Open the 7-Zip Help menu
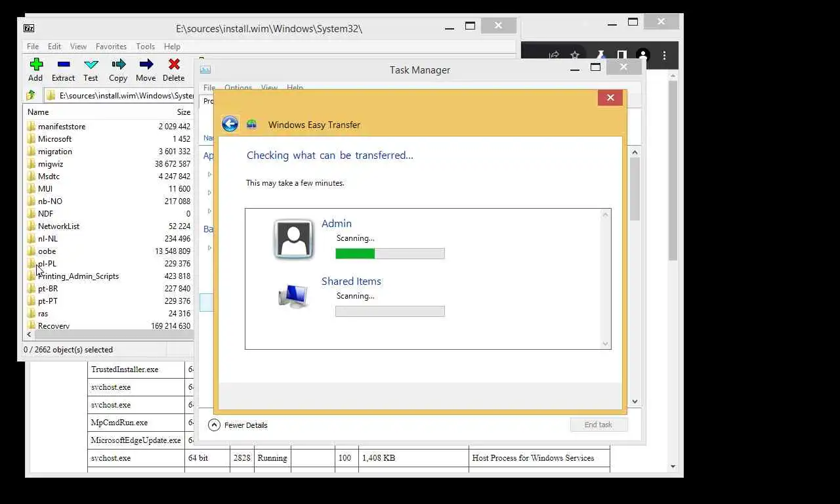 click(172, 47)
